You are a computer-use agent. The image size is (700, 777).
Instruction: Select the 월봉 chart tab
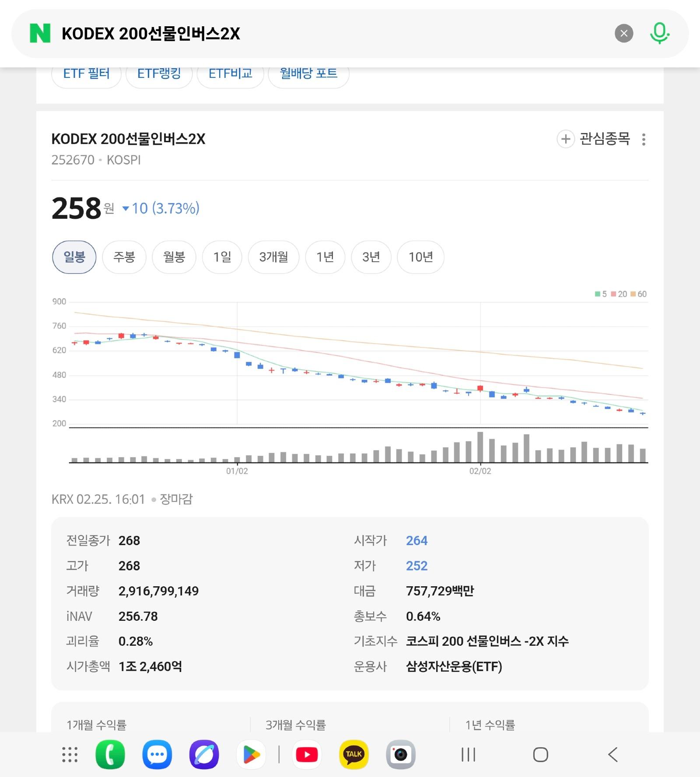pyautogui.click(x=174, y=257)
